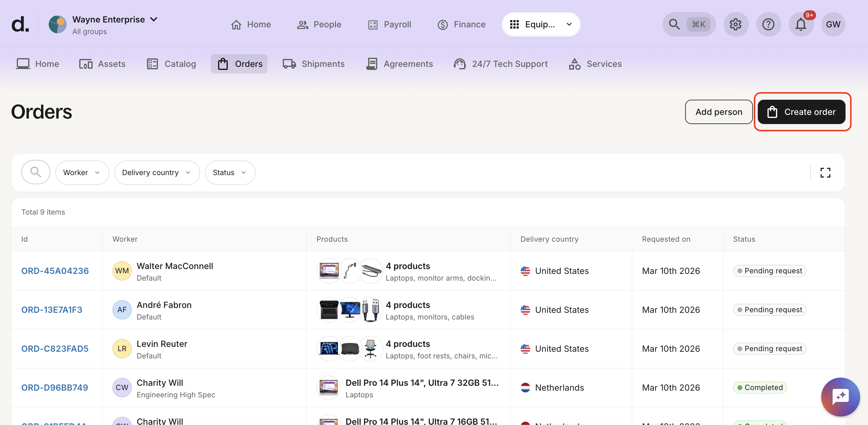Image resolution: width=868 pixels, height=425 pixels.
Task: Open Charity Will's Dell Pro laptop thumbnail
Action: pos(328,387)
